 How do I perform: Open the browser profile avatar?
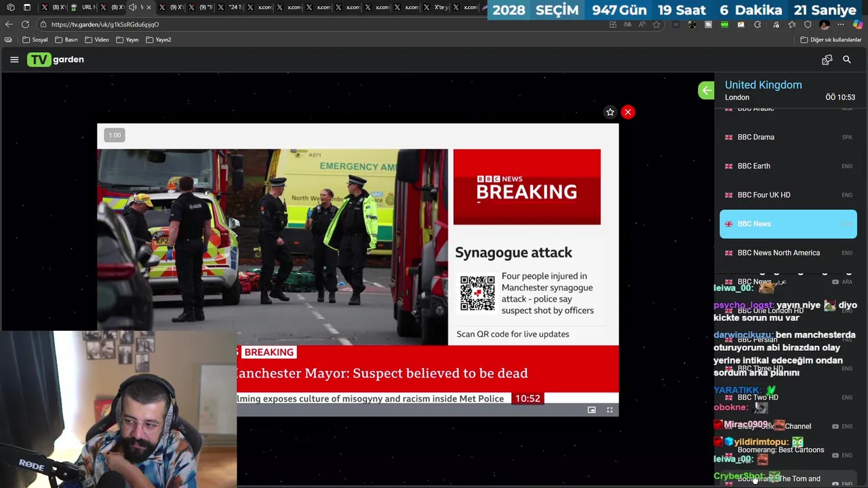(x=825, y=24)
